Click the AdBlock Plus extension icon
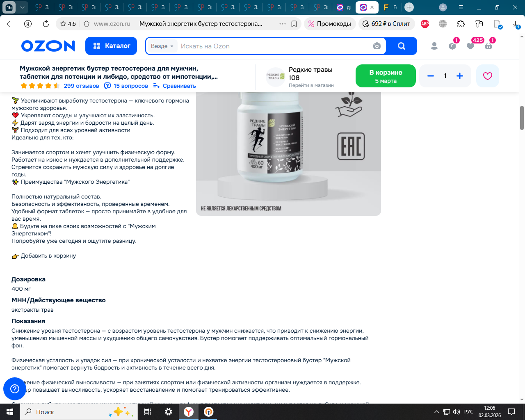This screenshot has height=420, width=525. click(425, 24)
